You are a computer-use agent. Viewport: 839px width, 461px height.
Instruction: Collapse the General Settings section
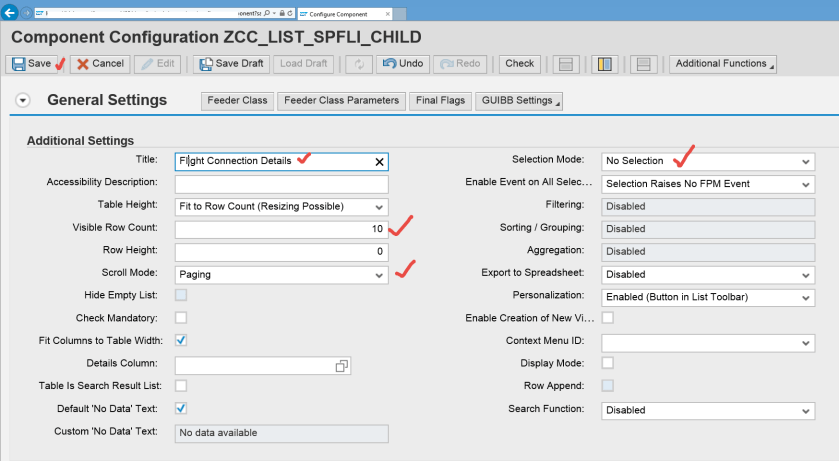[24, 101]
